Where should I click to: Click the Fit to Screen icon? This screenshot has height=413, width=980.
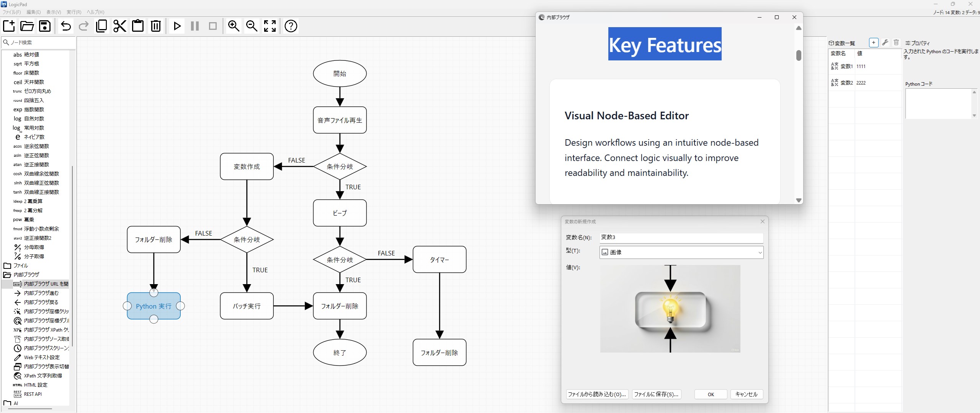point(270,26)
